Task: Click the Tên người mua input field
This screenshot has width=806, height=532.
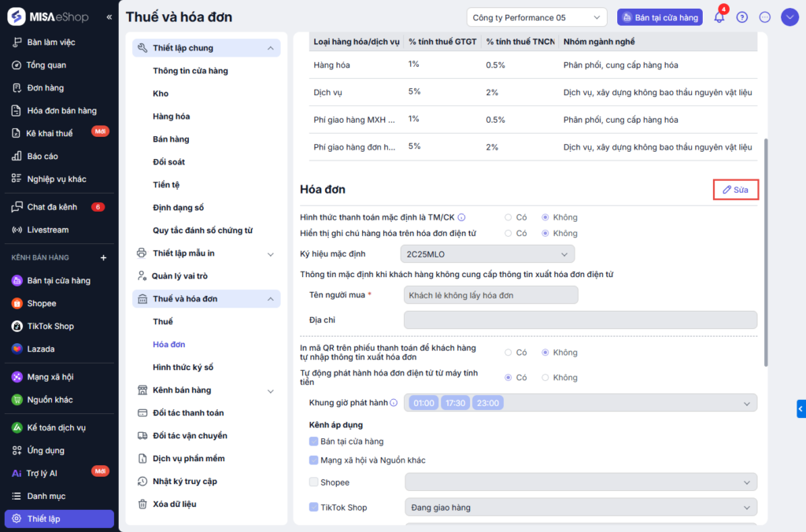Action: pos(490,295)
